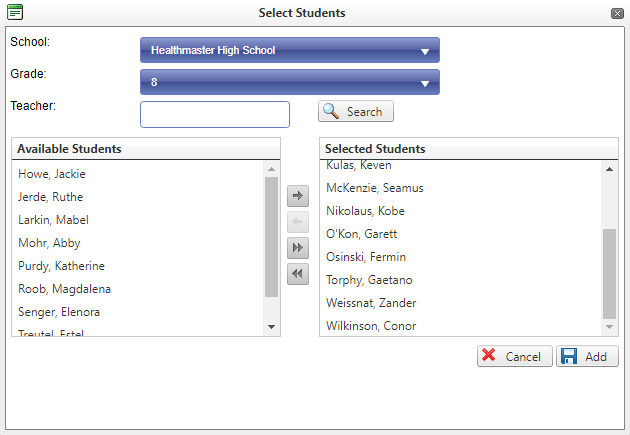Click Available Students scrollbar thumb
This screenshot has width=630, height=435.
click(x=272, y=237)
